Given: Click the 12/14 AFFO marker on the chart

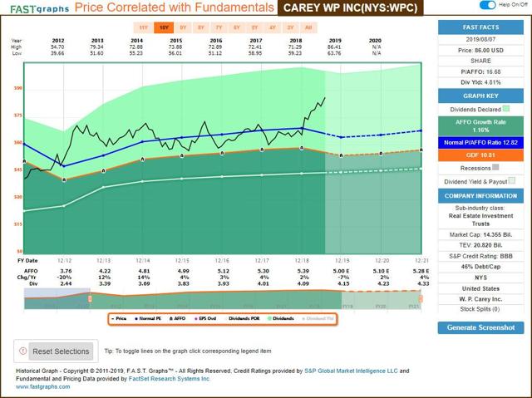Looking at the screenshot, I should 142,159.
